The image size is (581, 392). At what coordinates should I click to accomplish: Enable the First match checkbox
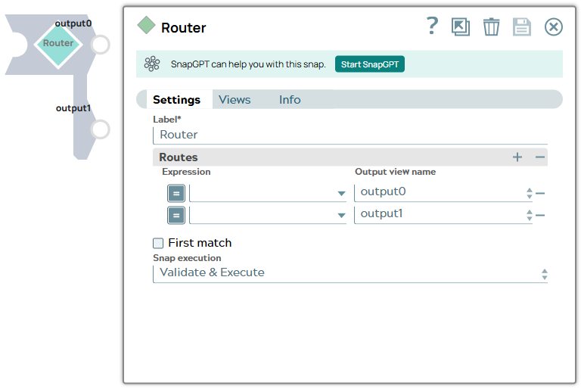click(158, 243)
